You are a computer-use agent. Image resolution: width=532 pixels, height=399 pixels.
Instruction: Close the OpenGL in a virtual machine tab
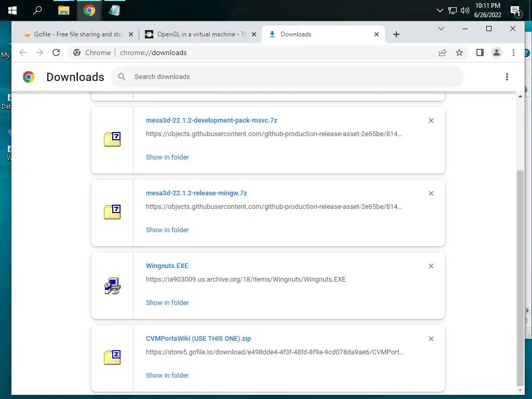pyautogui.click(x=254, y=34)
